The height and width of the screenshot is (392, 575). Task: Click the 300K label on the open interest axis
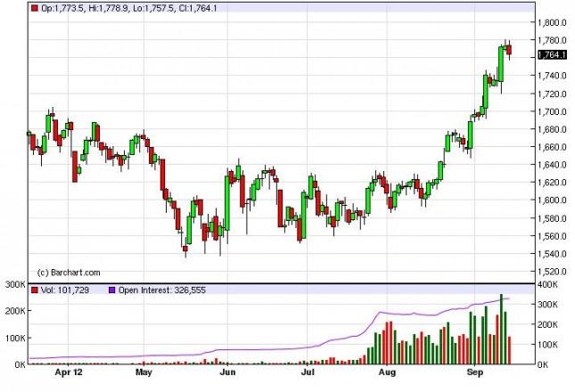[547, 305]
